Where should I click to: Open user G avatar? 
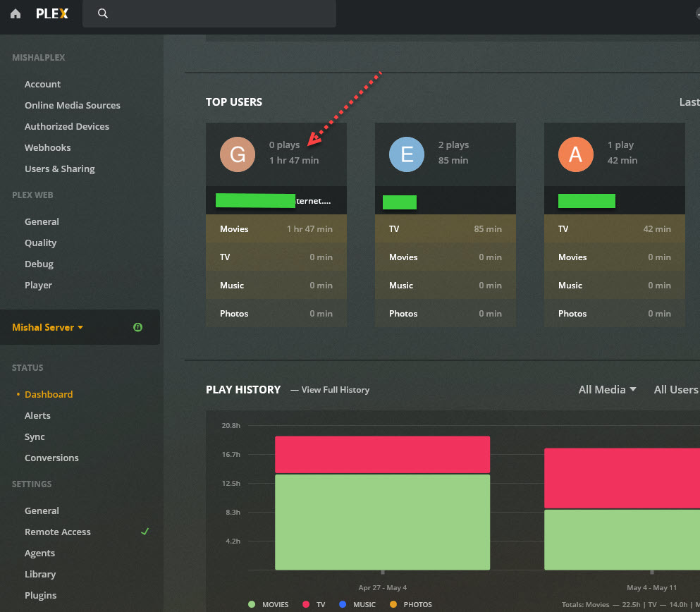[x=238, y=154]
